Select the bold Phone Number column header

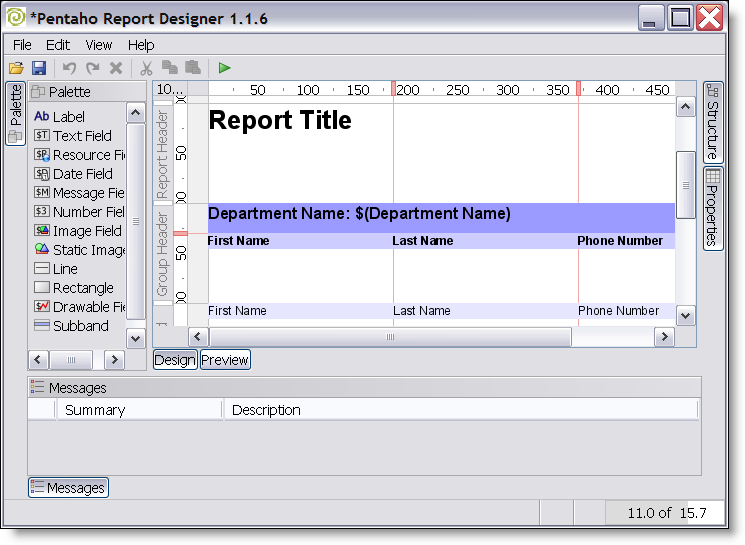620,241
